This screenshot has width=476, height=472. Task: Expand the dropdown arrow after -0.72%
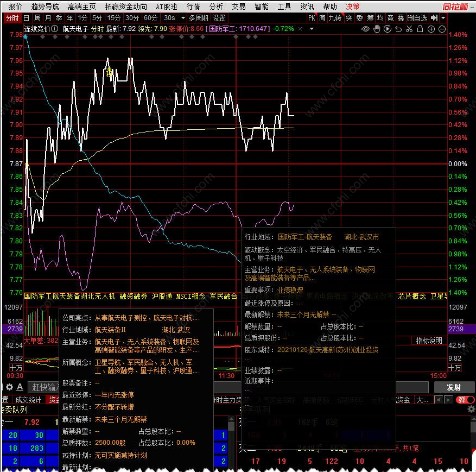312,29
